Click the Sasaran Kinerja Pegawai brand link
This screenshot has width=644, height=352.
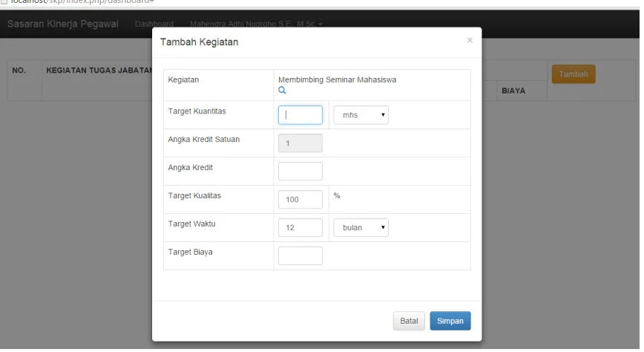(x=63, y=24)
